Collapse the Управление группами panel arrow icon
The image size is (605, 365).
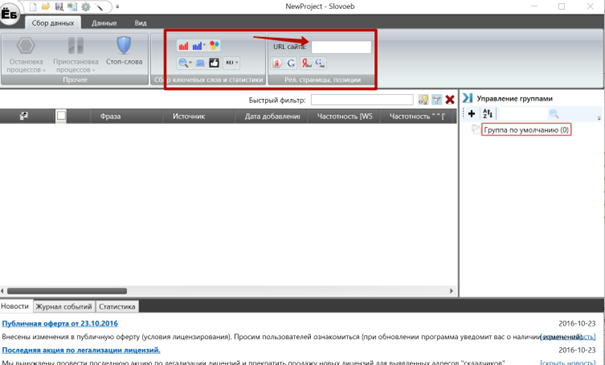[x=467, y=98]
